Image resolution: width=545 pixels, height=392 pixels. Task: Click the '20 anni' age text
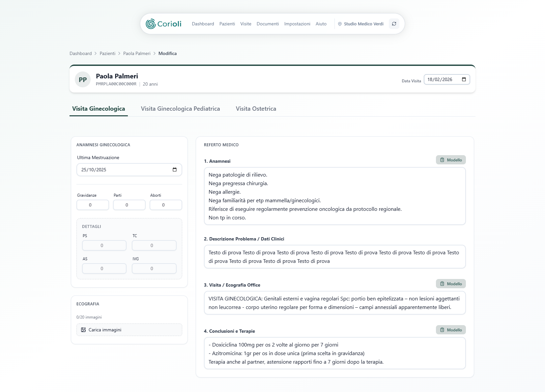click(x=150, y=84)
